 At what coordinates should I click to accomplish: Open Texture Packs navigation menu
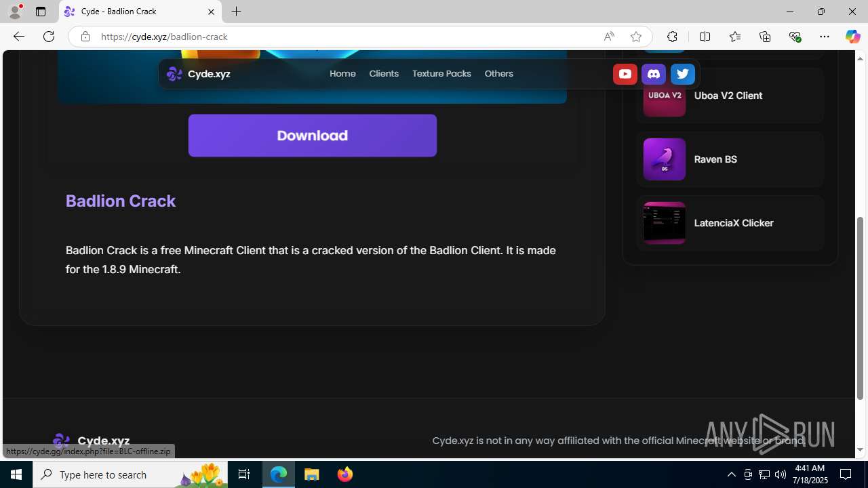pos(441,74)
